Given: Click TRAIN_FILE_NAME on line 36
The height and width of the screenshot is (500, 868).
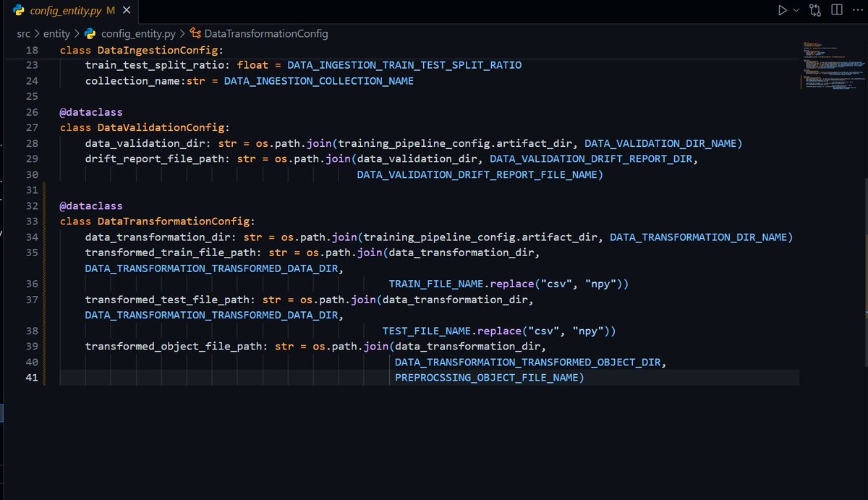Looking at the screenshot, I should [x=430, y=284].
